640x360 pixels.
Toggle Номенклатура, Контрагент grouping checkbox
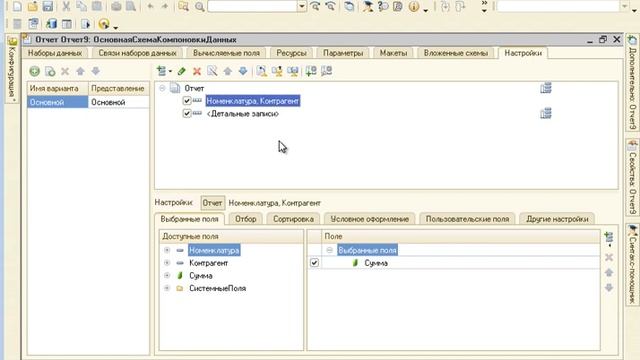click(187, 101)
